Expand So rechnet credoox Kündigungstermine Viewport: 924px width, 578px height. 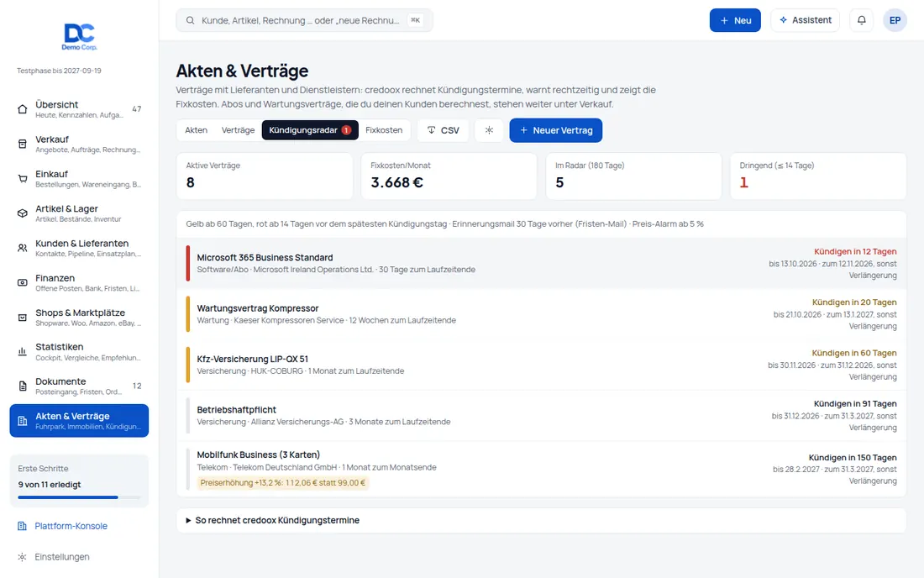(x=541, y=520)
